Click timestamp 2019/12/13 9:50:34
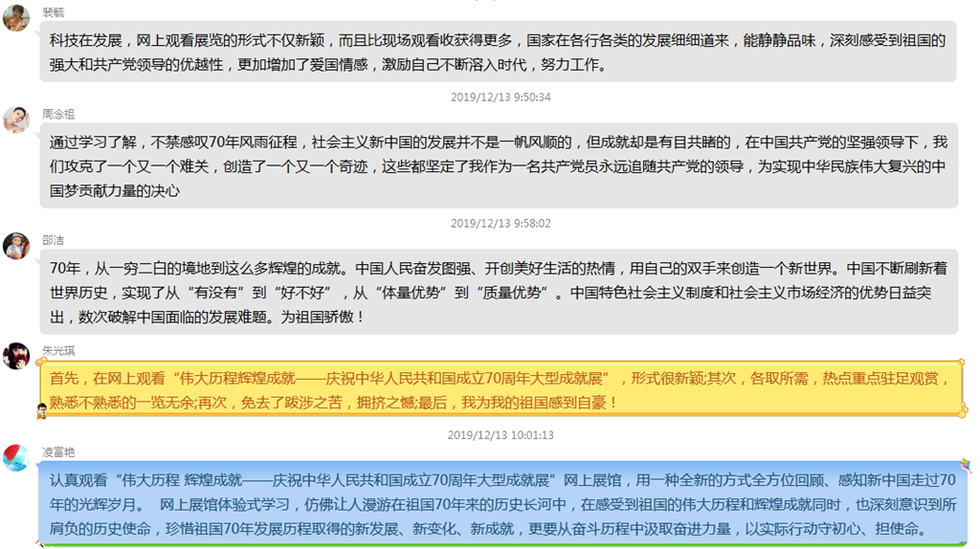Image resolution: width=980 pixels, height=549 pixels. pos(501,98)
